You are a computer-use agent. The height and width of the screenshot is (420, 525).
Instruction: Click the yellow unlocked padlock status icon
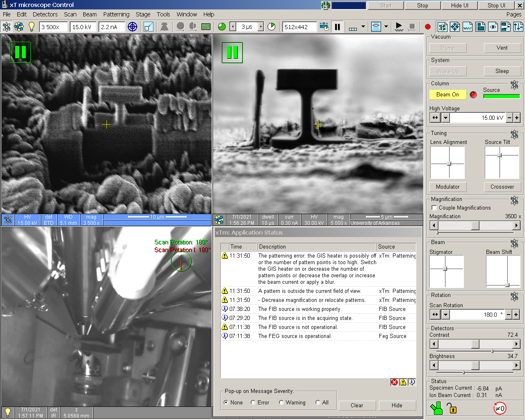[x=452, y=409]
